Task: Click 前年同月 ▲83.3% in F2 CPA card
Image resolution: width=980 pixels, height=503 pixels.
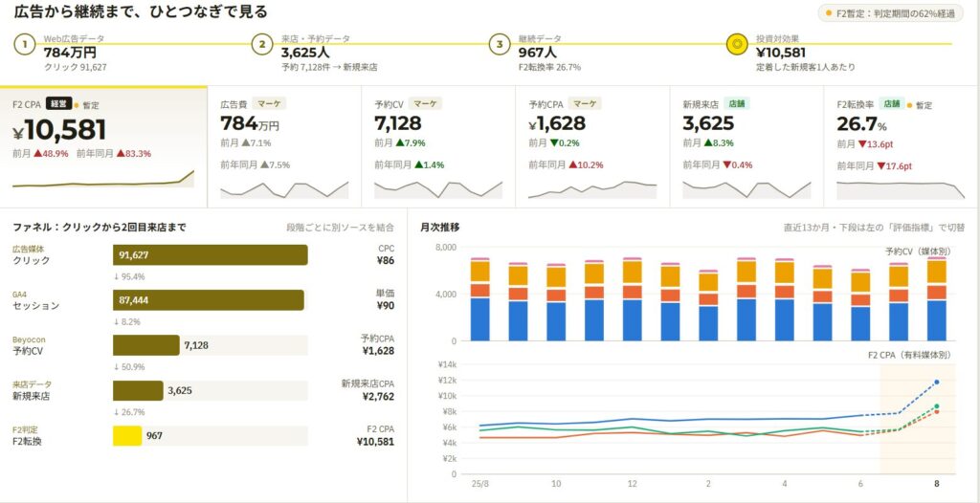Action: 114,154
